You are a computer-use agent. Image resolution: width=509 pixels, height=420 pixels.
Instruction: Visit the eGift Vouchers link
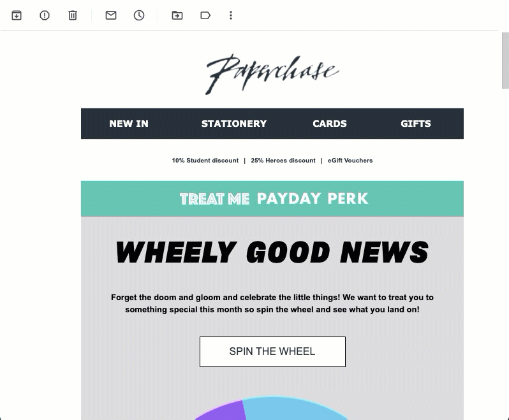tap(350, 161)
